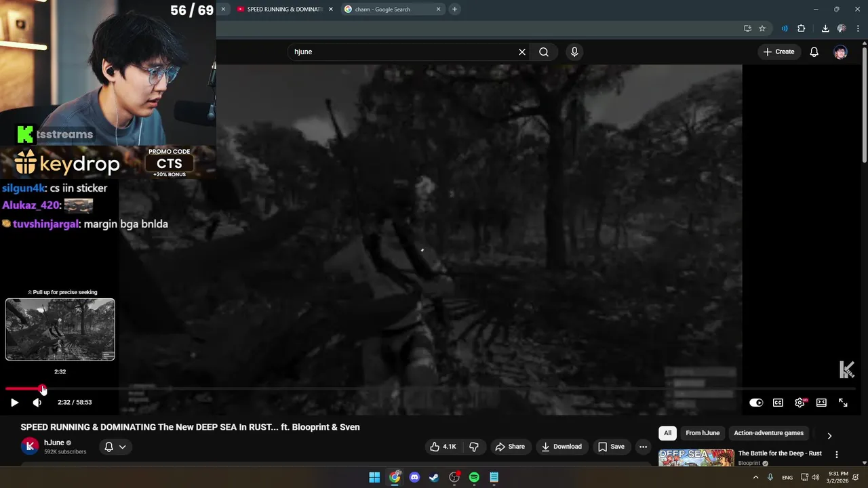Run search with magnifier button

[544, 52]
